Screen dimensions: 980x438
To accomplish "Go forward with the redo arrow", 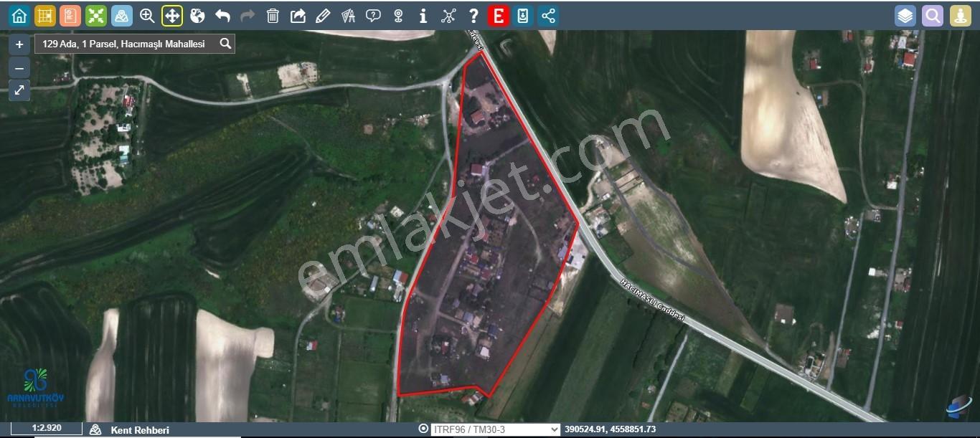I will coord(248,16).
